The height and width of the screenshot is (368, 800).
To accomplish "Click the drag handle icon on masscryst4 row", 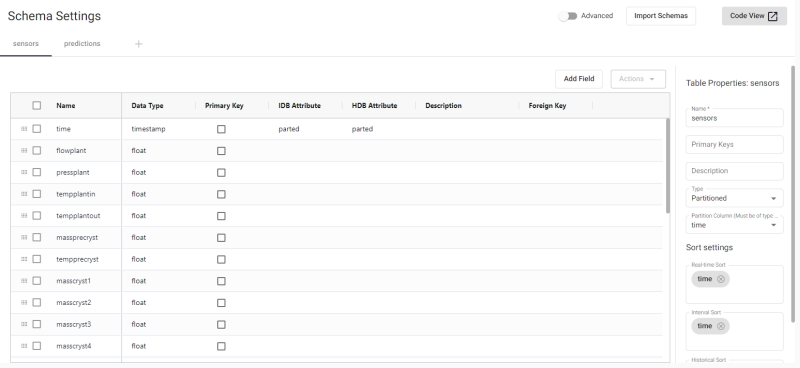I will [24, 346].
